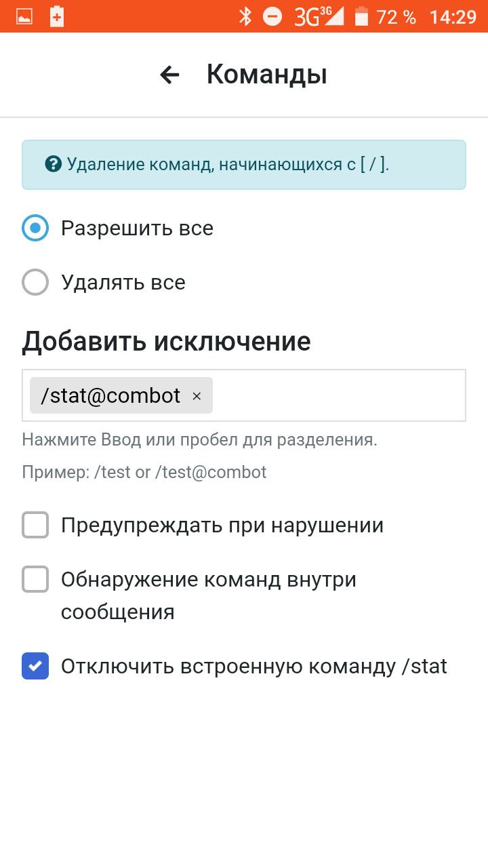The image size is (488, 868).
Task: Tap the "Команды" page title
Action: [266, 75]
